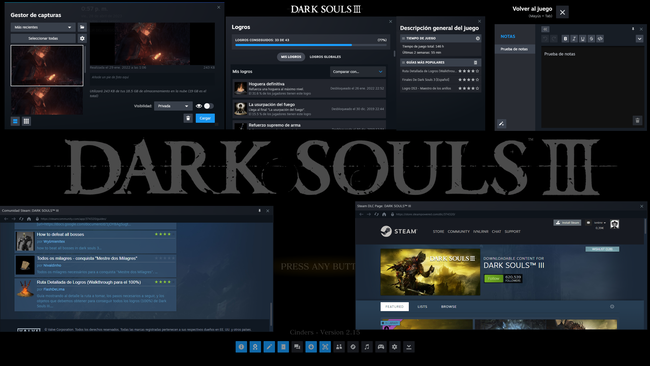
Task: Select the Featured tab on DLC page
Action: click(x=395, y=307)
